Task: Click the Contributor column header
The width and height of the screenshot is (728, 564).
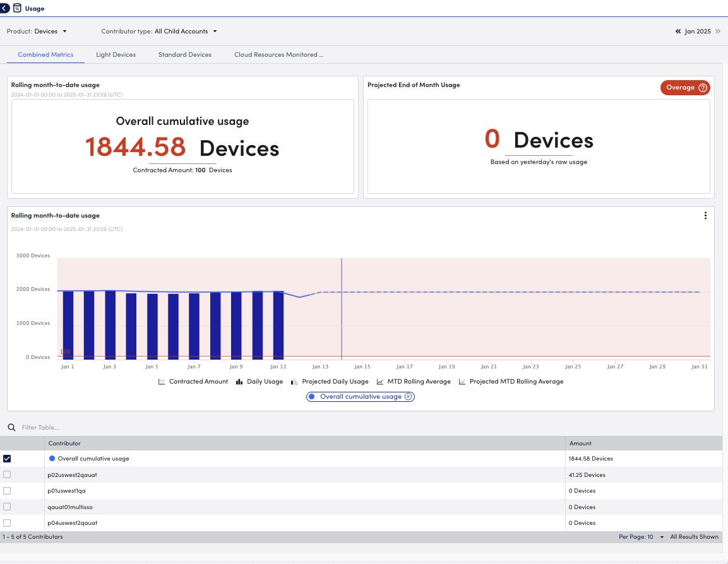Action: pyautogui.click(x=304, y=443)
